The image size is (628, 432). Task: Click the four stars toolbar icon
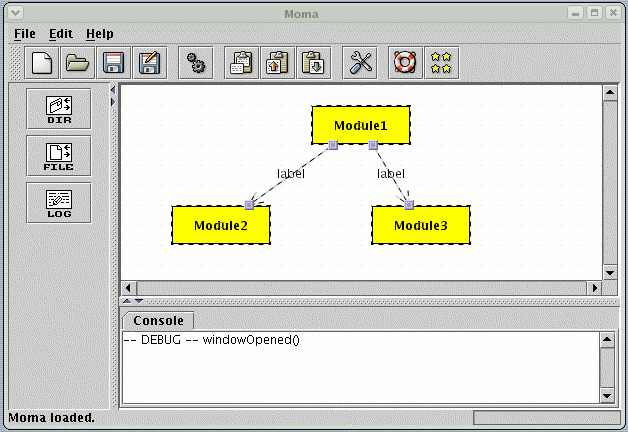coord(441,63)
